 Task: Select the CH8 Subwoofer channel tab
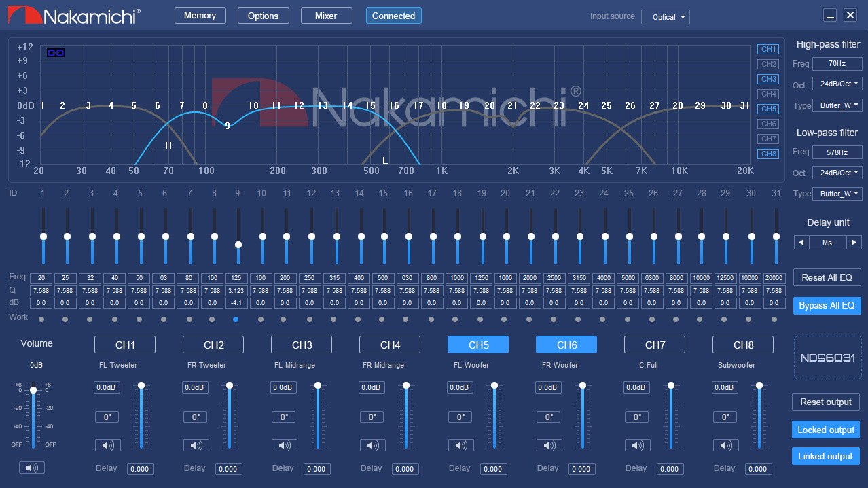point(743,345)
